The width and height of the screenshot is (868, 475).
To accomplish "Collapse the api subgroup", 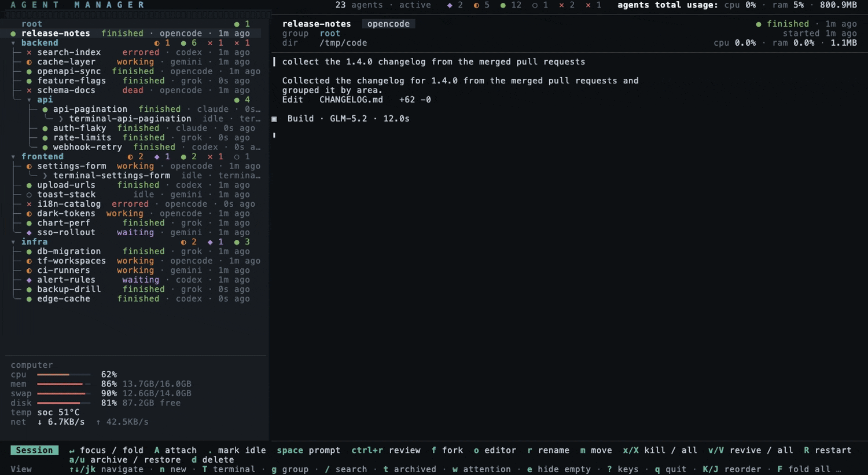I will pyautogui.click(x=29, y=100).
